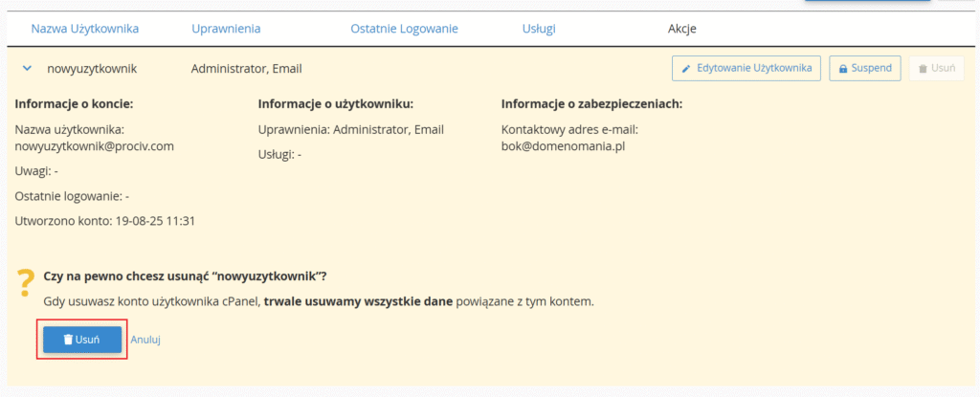Click the partially visible blue button at top
This screenshot has height=397, width=980.
867,3
